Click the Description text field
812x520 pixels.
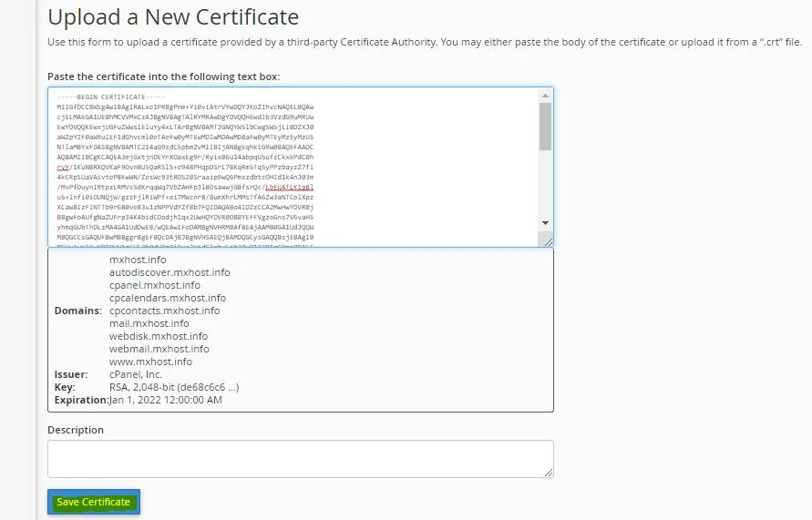(x=301, y=459)
